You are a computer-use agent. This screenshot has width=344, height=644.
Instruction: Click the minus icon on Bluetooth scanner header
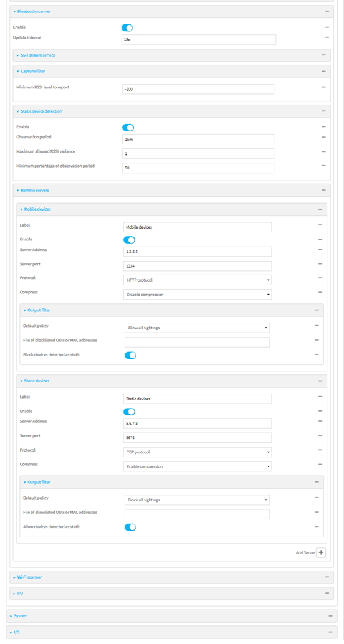click(x=327, y=11)
